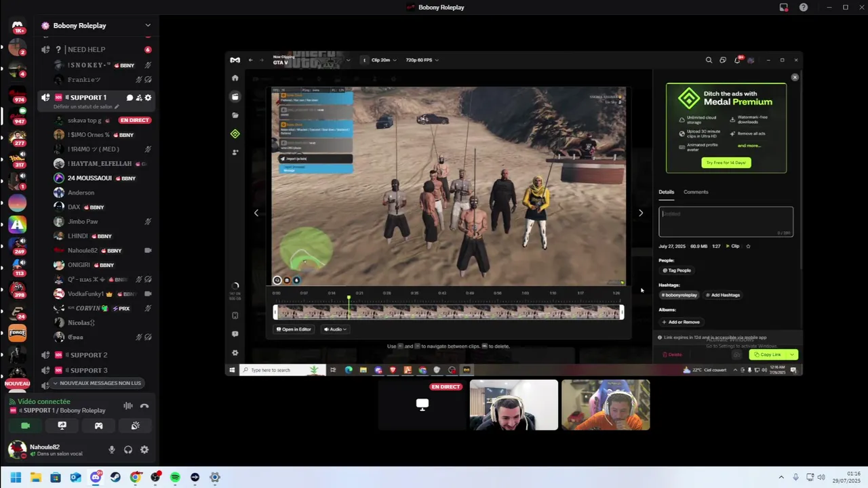
Task: Click the clip title input field
Action: tap(726, 222)
